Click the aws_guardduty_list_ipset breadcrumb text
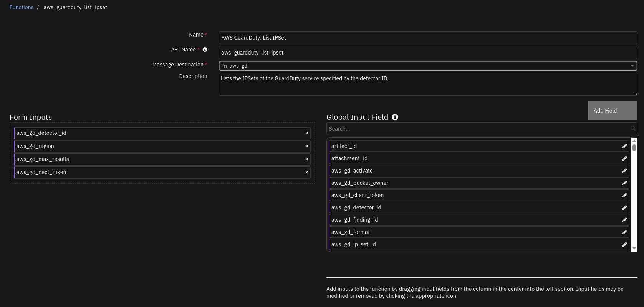Screen dimensions: 644x307 [x=75, y=7]
